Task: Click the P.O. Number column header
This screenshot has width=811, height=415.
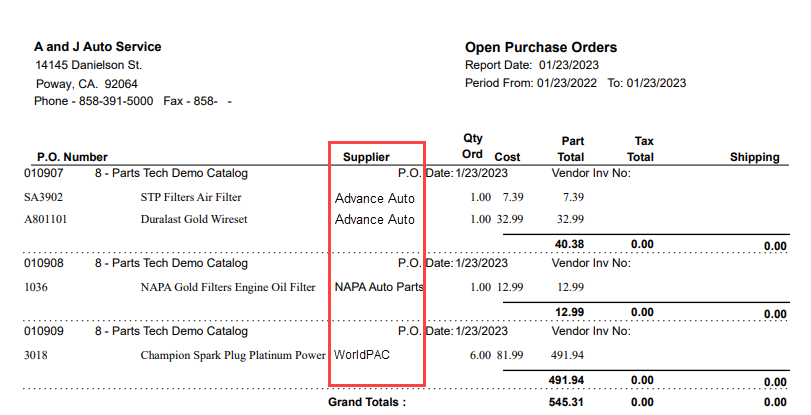Action: 72,157
